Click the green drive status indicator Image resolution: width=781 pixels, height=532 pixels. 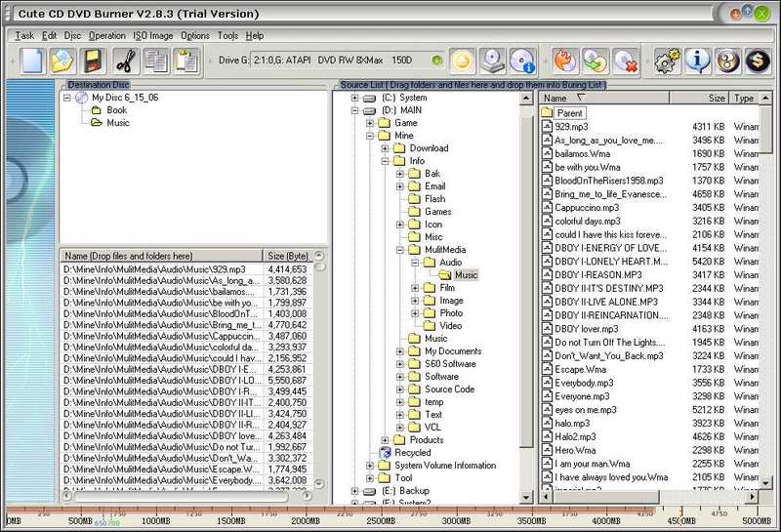click(436, 61)
